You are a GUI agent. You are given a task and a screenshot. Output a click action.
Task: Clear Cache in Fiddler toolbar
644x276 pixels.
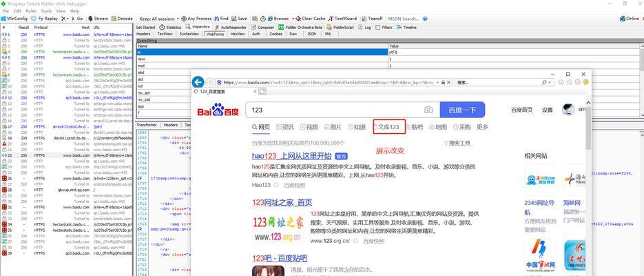[x=311, y=19]
